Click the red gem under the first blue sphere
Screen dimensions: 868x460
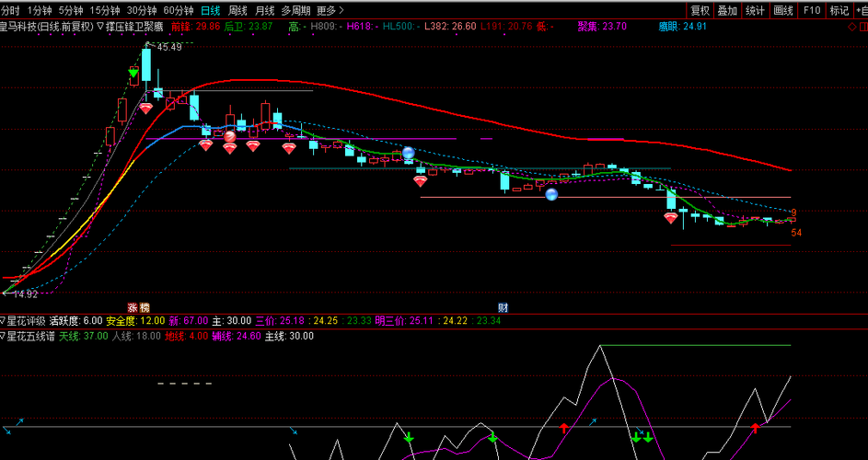(421, 181)
